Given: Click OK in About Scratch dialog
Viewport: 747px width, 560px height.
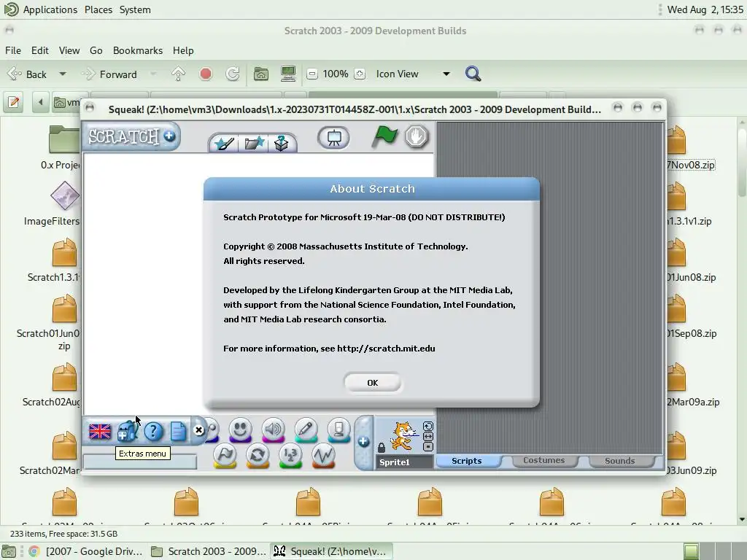Looking at the screenshot, I should (373, 383).
